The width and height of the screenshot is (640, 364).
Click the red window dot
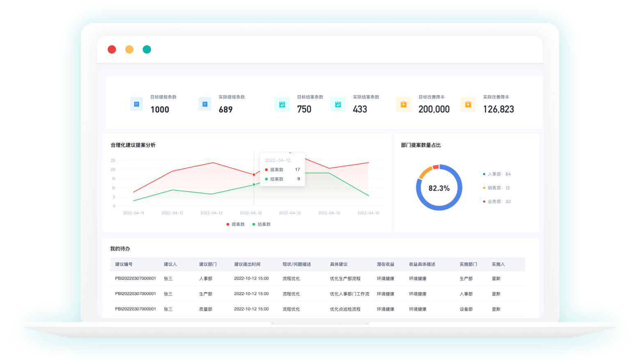[112, 50]
